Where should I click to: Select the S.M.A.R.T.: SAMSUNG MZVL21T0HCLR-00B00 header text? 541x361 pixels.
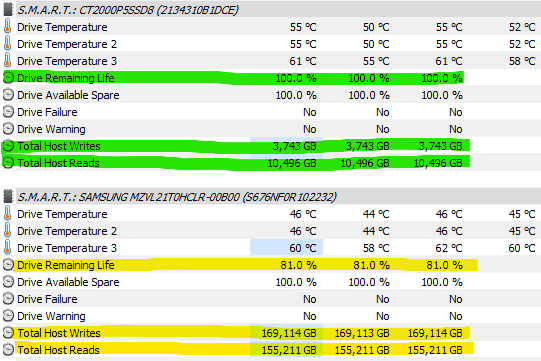177,197
